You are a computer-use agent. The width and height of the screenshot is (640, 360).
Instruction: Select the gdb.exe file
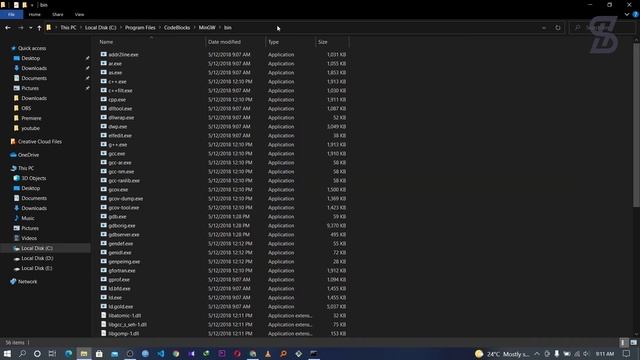117,217
